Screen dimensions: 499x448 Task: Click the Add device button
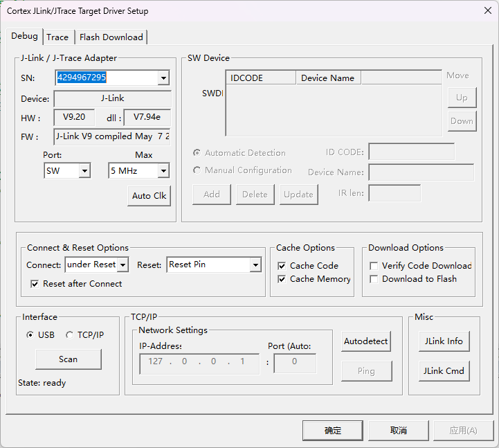coord(212,195)
